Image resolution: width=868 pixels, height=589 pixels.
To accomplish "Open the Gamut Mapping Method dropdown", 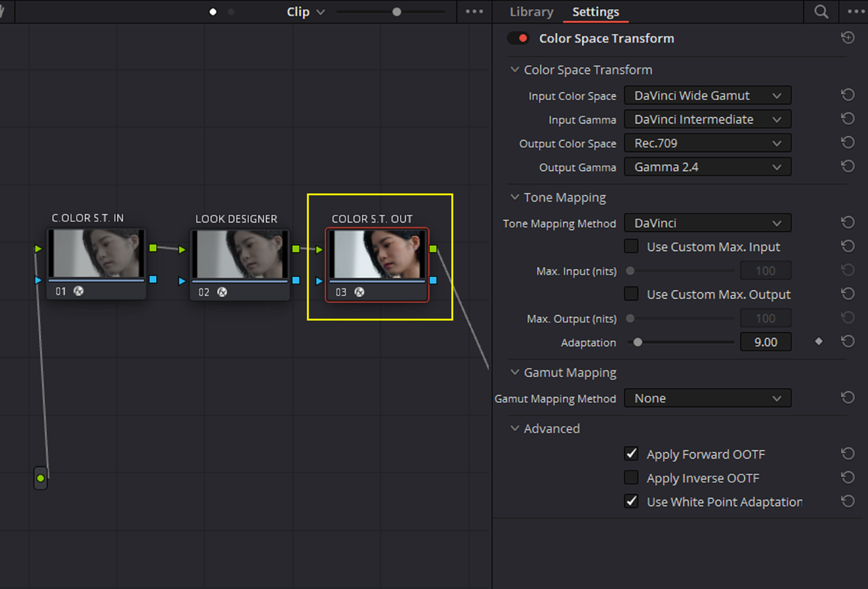I will [x=707, y=398].
